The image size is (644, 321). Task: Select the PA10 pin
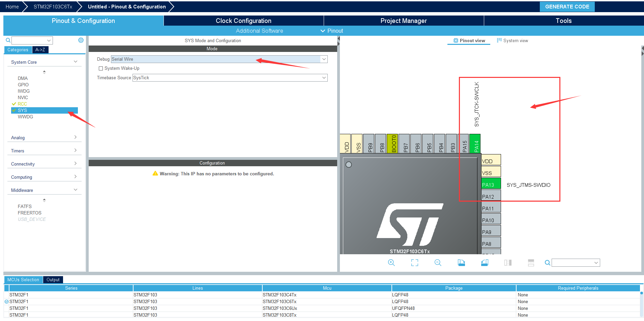(x=491, y=219)
